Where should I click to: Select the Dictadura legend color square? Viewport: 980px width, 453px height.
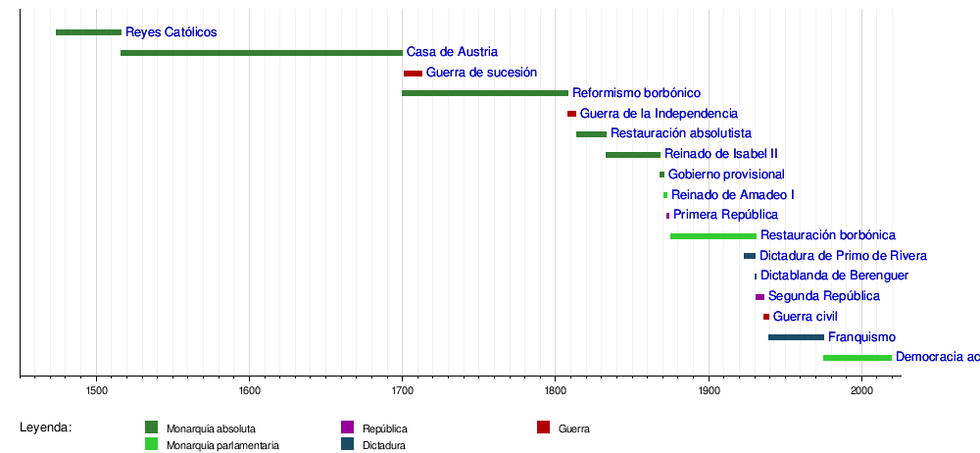pyautogui.click(x=347, y=444)
